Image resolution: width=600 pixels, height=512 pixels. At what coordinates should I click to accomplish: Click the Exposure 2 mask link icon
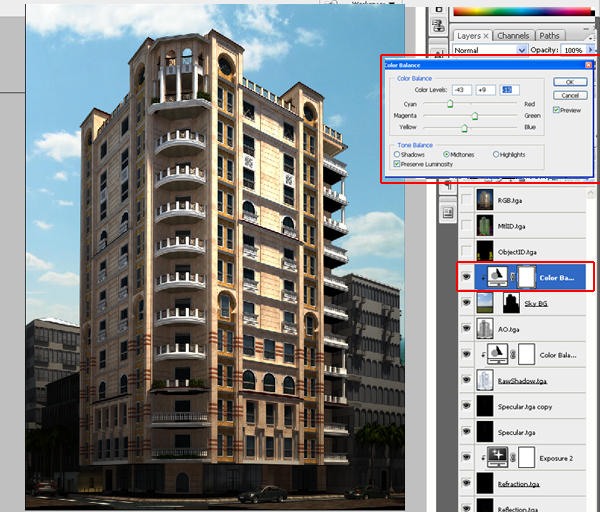click(x=513, y=458)
